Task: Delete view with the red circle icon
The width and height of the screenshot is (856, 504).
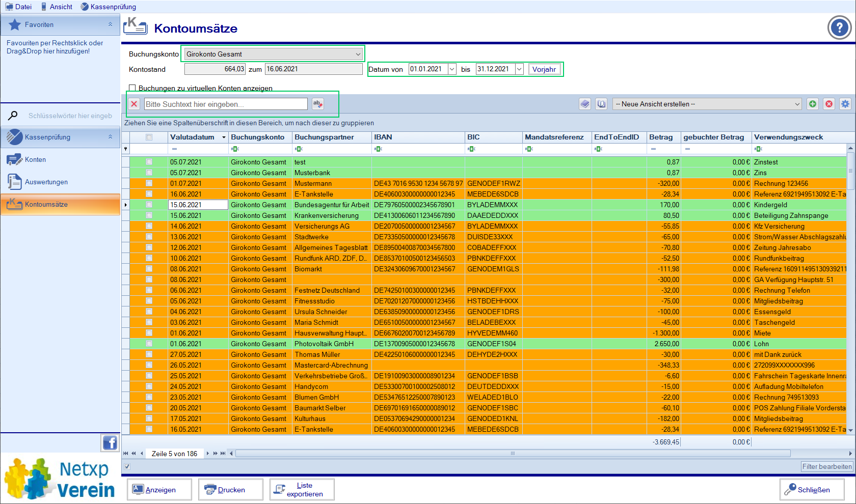Action: (x=829, y=104)
